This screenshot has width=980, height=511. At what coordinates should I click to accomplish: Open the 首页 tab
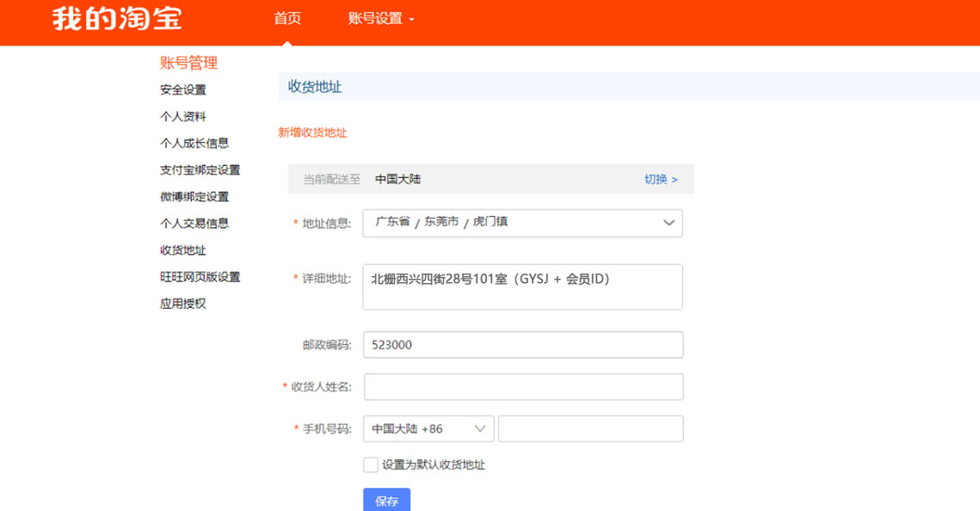click(287, 19)
